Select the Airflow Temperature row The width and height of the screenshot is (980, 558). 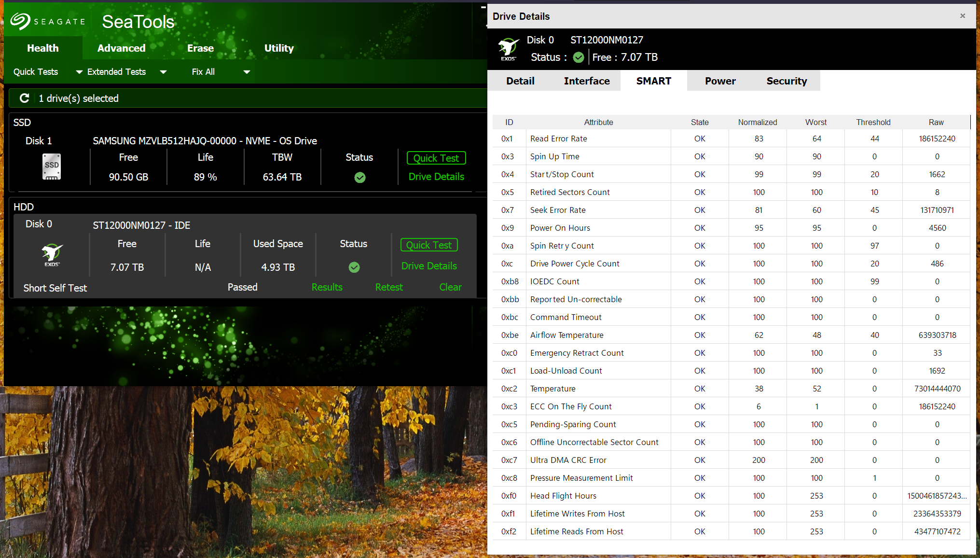point(731,335)
